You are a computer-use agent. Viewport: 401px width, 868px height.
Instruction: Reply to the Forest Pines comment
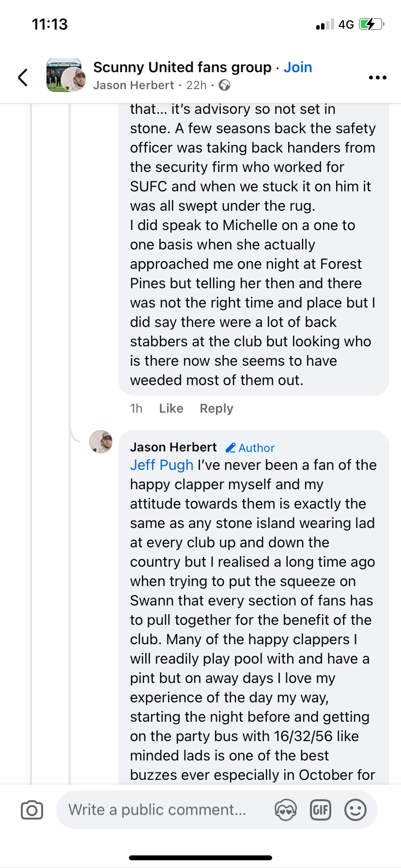pyautogui.click(x=216, y=409)
